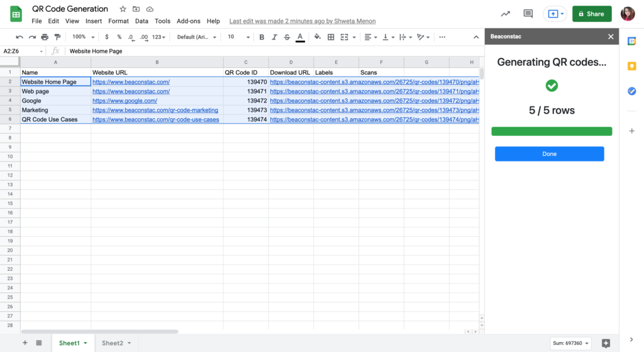644x352 pixels.
Task: Open Google Tasks side panel icon
Action: tap(631, 91)
